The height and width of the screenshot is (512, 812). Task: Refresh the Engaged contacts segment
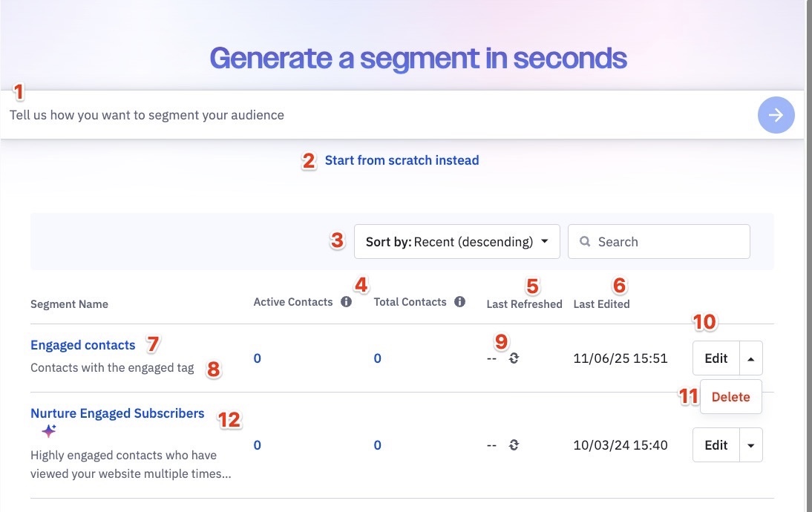tap(513, 358)
